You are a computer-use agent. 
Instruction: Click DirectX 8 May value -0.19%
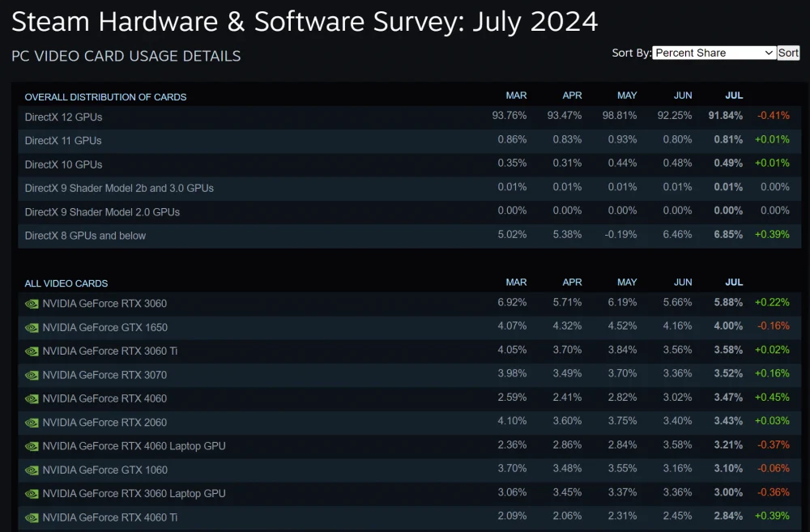click(620, 235)
